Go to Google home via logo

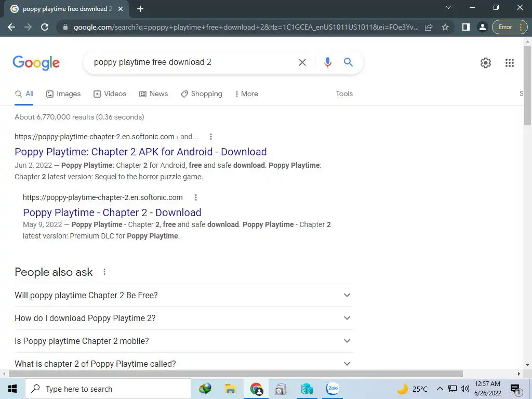[36, 63]
